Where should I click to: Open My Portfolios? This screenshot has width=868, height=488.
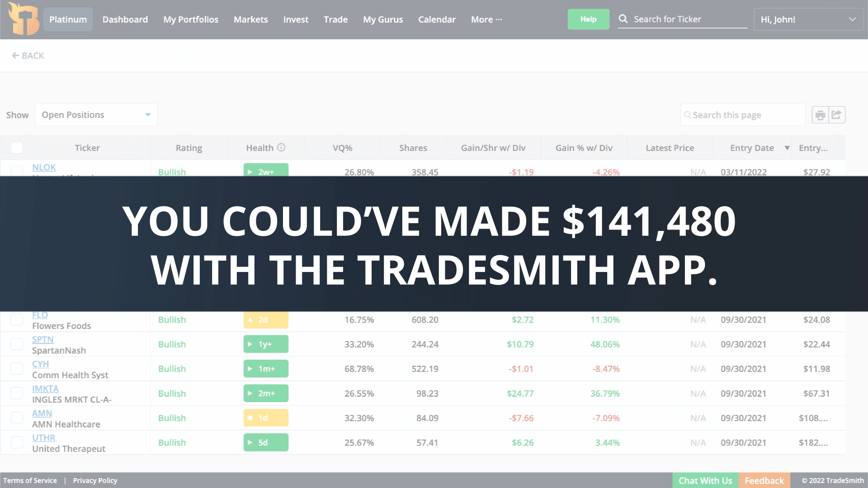191,19
